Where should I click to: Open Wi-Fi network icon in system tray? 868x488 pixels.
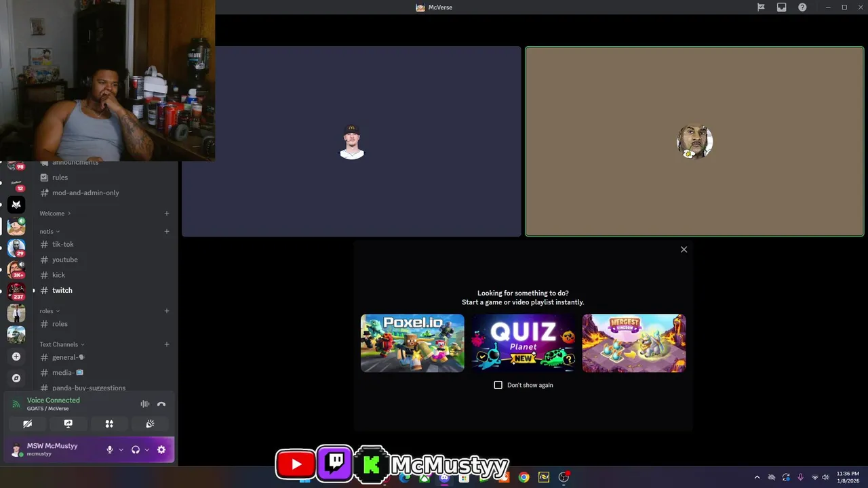point(815,477)
